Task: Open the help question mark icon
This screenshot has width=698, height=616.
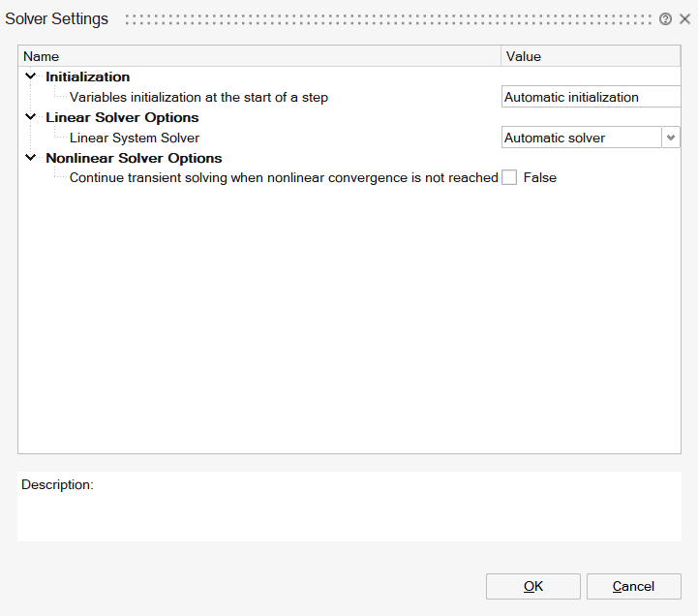Action: click(665, 19)
